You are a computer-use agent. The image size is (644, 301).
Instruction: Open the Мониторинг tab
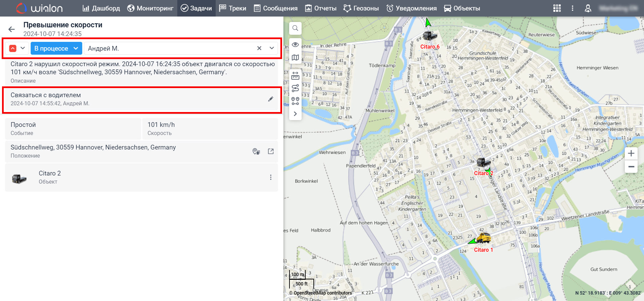[x=150, y=8]
